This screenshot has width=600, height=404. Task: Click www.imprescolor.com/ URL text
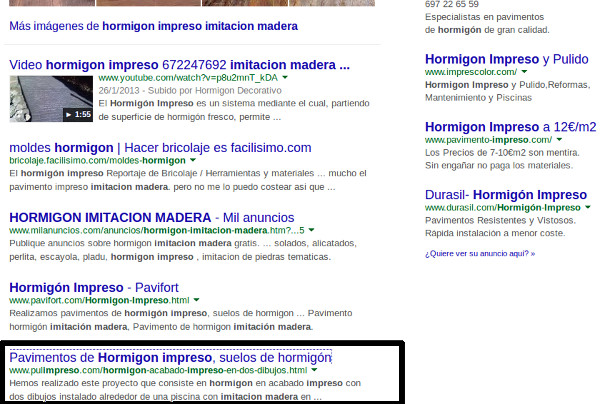(471, 72)
